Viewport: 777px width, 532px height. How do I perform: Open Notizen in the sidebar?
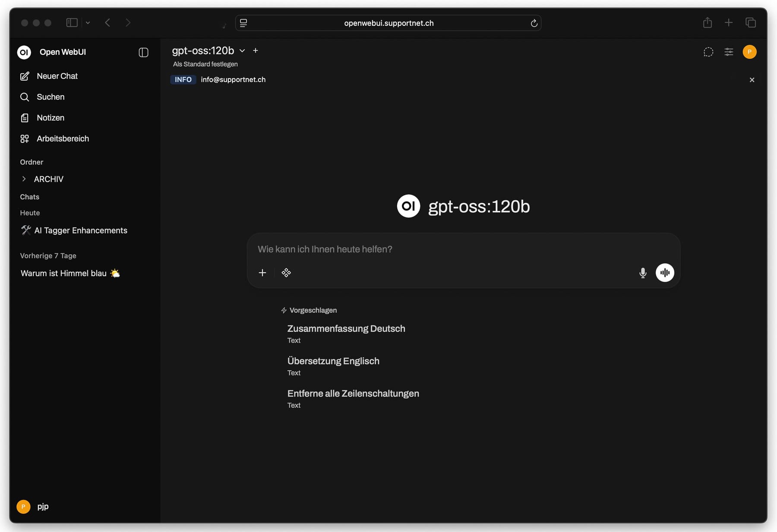[50, 118]
